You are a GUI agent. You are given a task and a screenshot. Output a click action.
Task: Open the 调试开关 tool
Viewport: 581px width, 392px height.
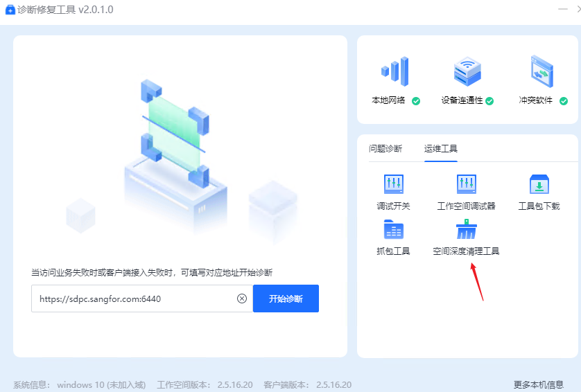(x=393, y=184)
